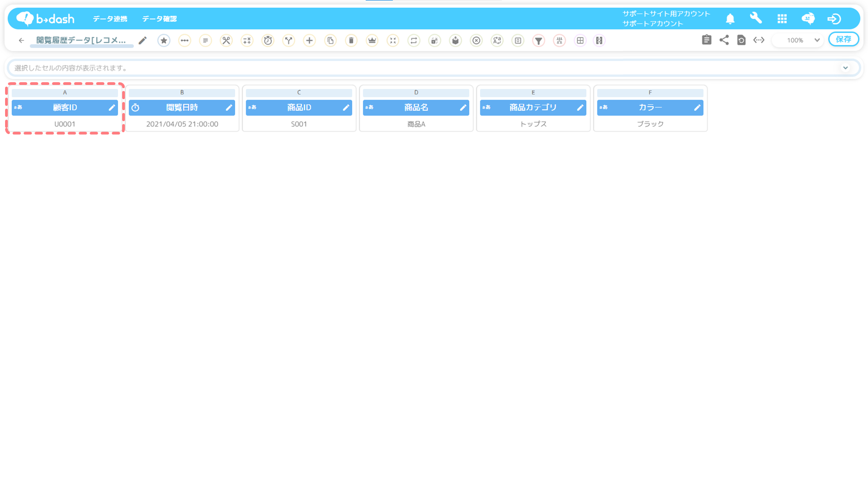Select the scissors cut tool icon
Image resolution: width=868 pixels, height=488 pixels.
(226, 40)
